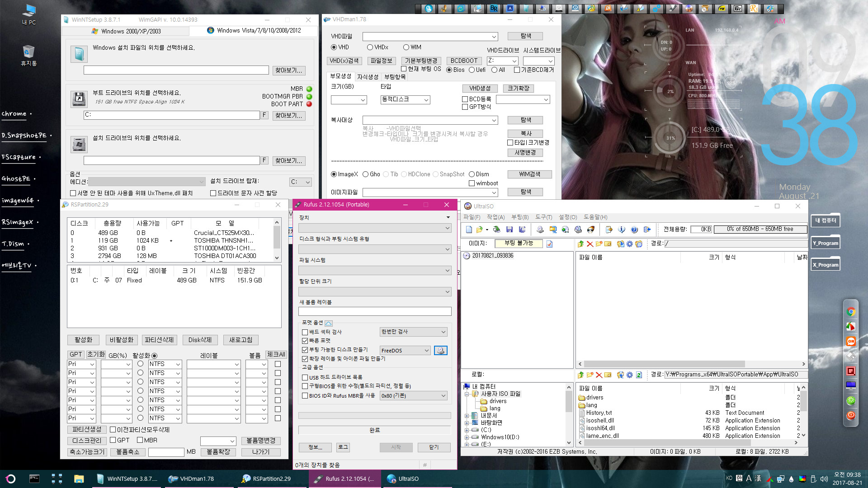Click the 새로고침 button in RSPartition

tap(241, 340)
